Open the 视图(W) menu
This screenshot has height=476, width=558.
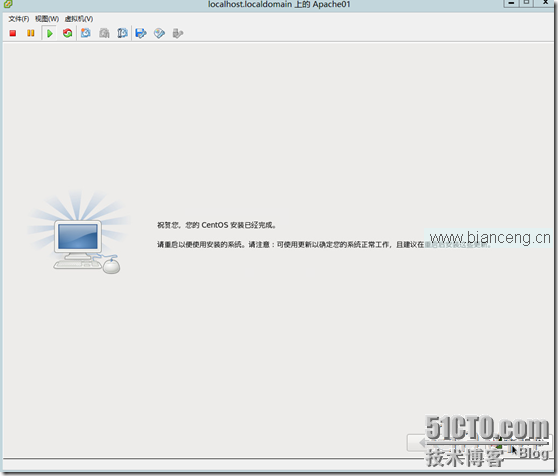pos(47,19)
